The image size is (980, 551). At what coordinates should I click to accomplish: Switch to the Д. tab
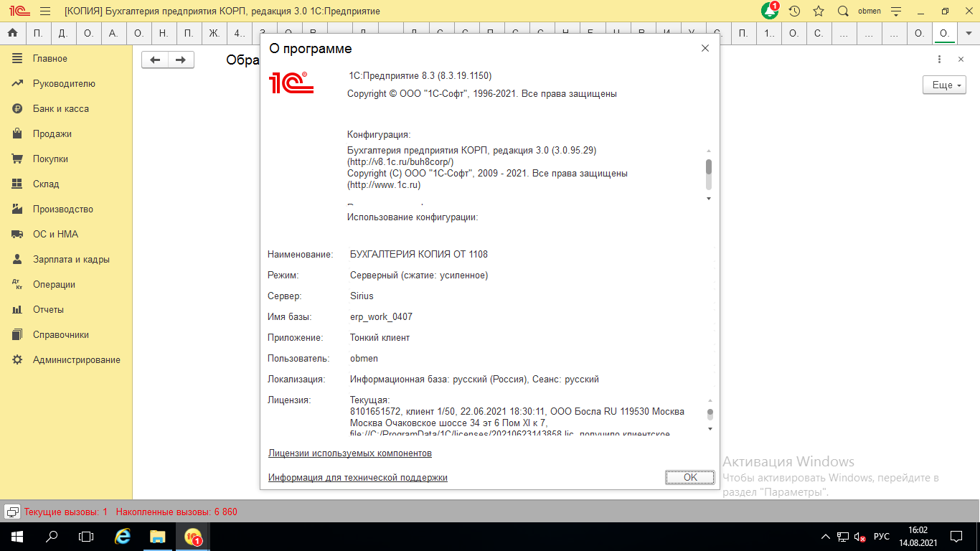(x=63, y=33)
